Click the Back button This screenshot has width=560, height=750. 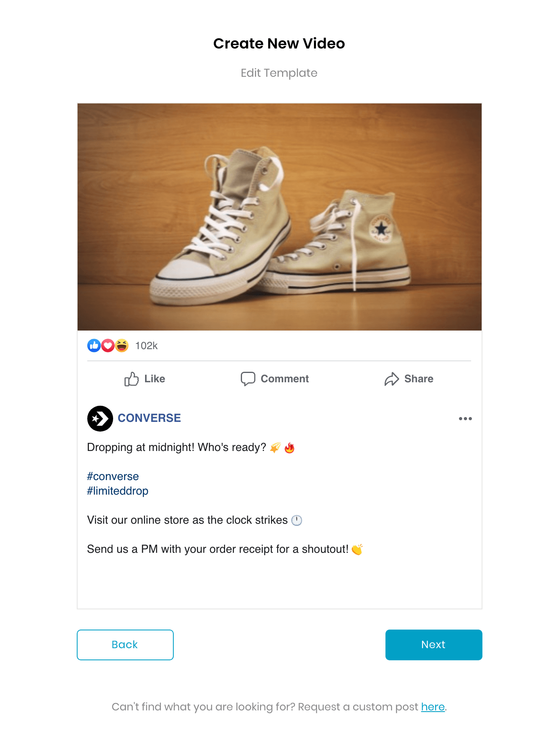125,645
